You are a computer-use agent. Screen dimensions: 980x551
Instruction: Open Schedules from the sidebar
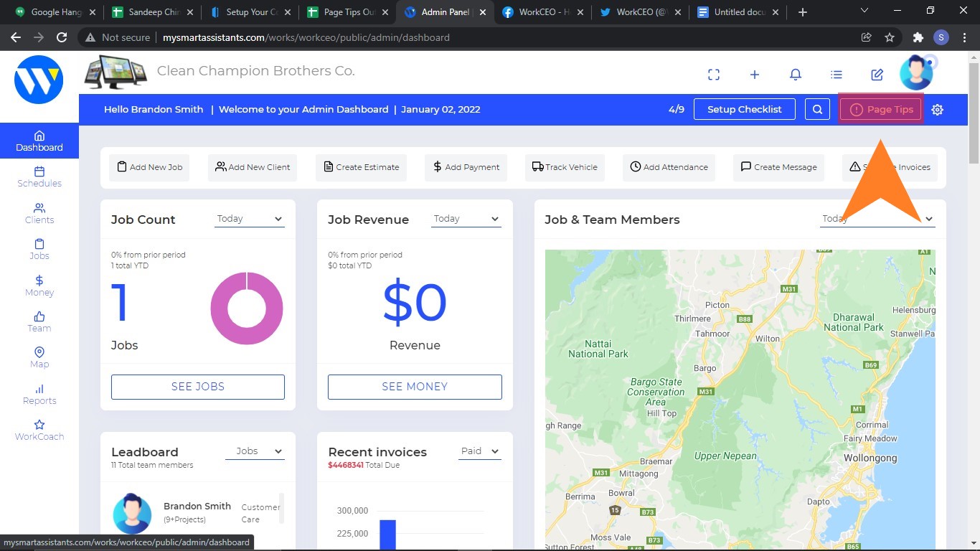pos(39,176)
